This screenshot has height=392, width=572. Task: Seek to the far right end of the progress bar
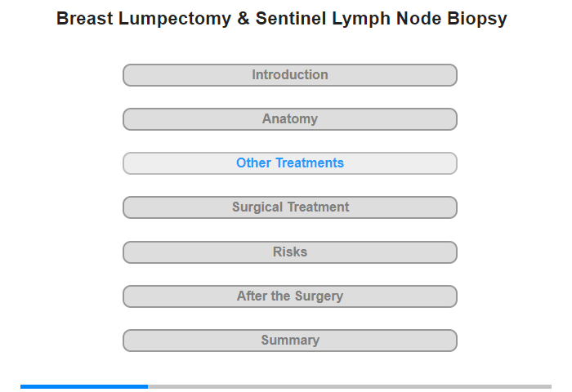551,386
